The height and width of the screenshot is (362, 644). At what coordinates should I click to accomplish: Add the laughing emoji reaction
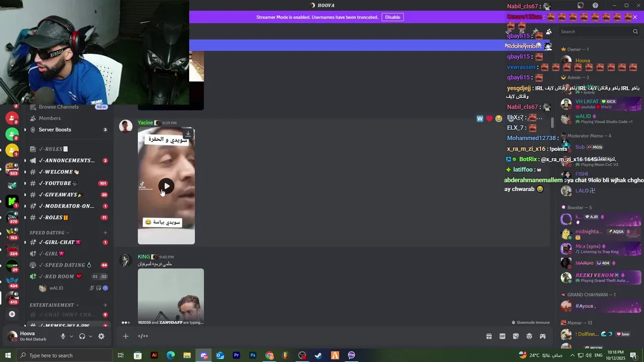point(499,119)
